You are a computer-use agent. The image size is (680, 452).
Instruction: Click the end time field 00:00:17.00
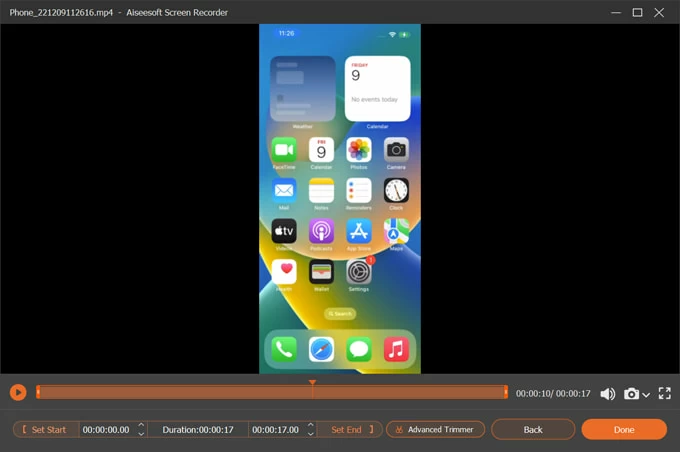(275, 429)
